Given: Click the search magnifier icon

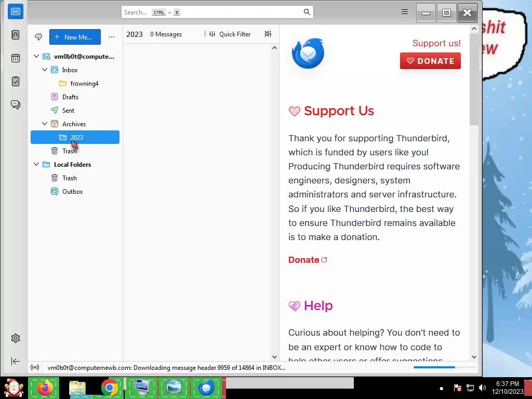Looking at the screenshot, I should point(307,12).
